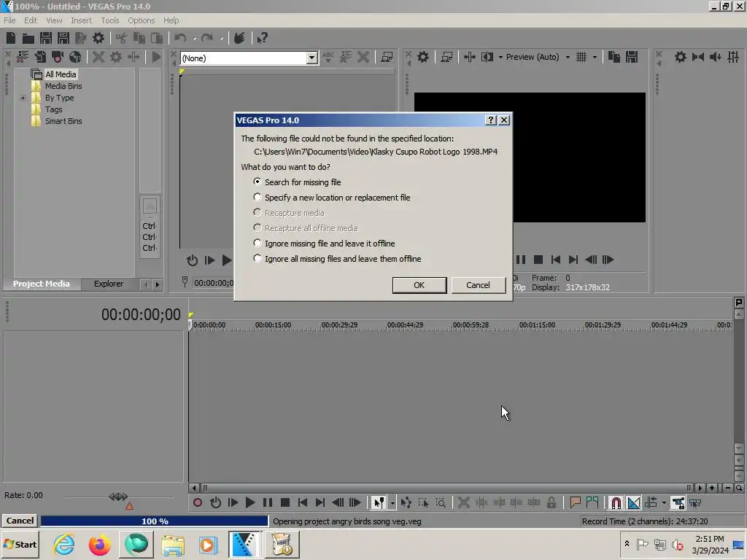Switch to the Project Media tab
747x560 pixels.
click(42, 284)
